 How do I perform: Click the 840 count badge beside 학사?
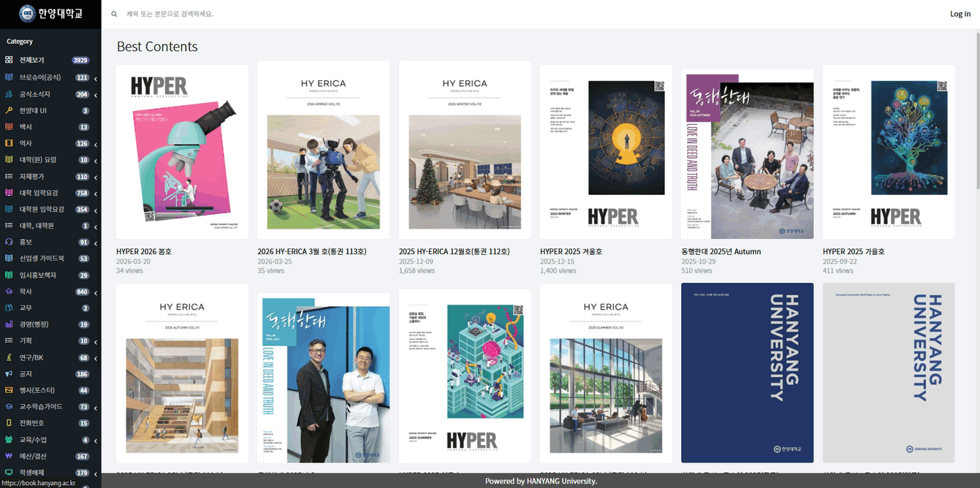click(83, 292)
